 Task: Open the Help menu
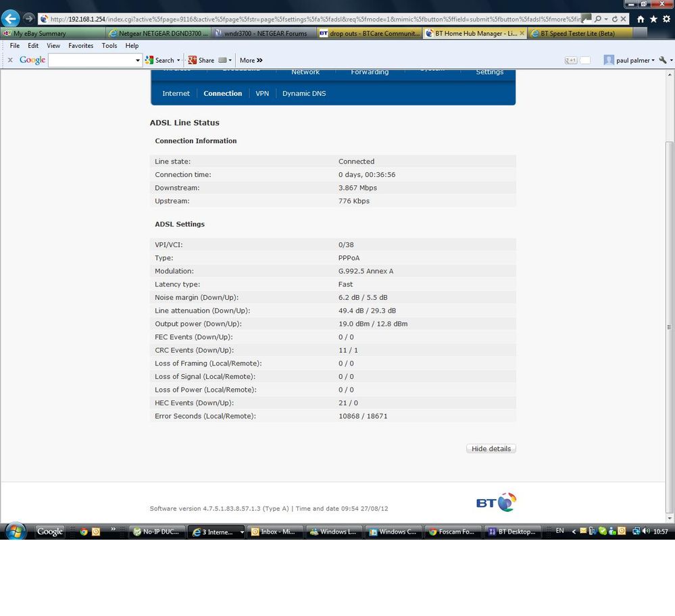pyautogui.click(x=132, y=46)
